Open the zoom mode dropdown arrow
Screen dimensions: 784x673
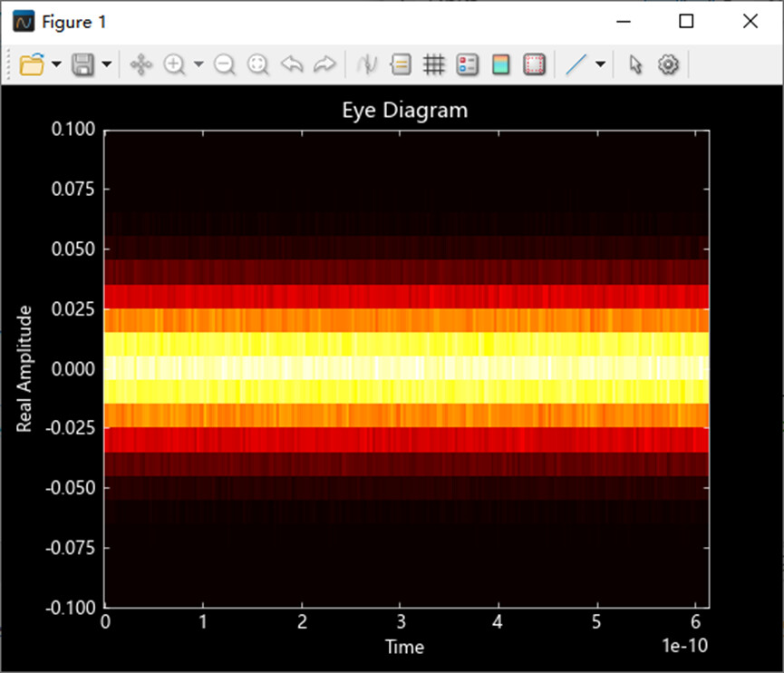coord(198,64)
